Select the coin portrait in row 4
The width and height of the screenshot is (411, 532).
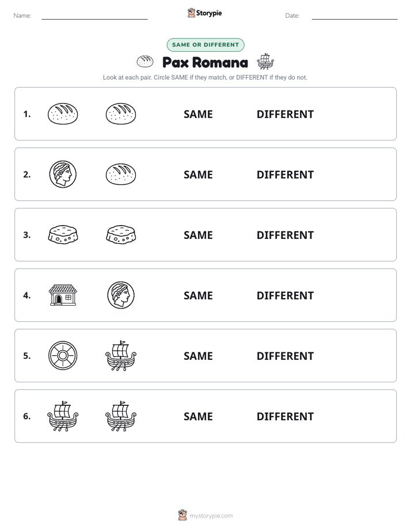(x=121, y=295)
